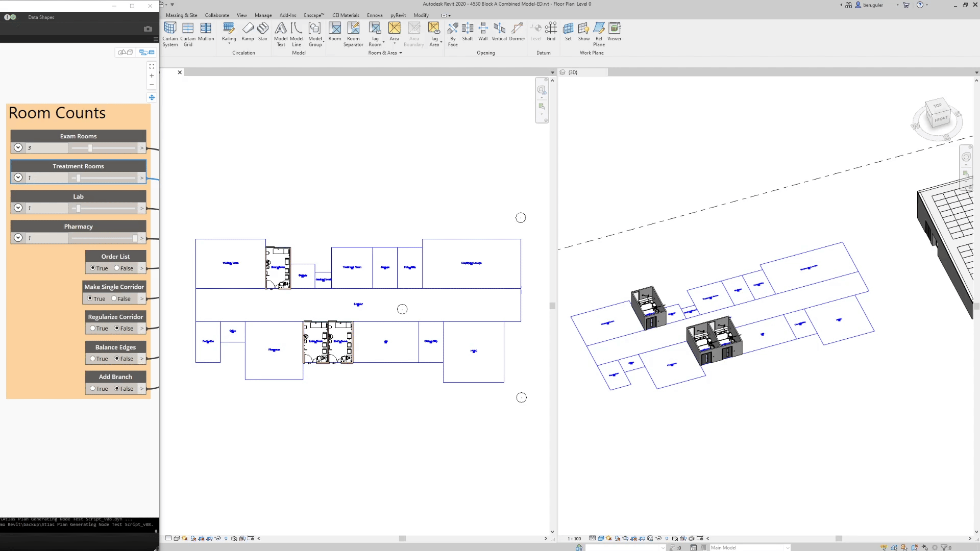Click the Data Shapes window title
This screenshot has width=980, height=551.
[x=41, y=17]
